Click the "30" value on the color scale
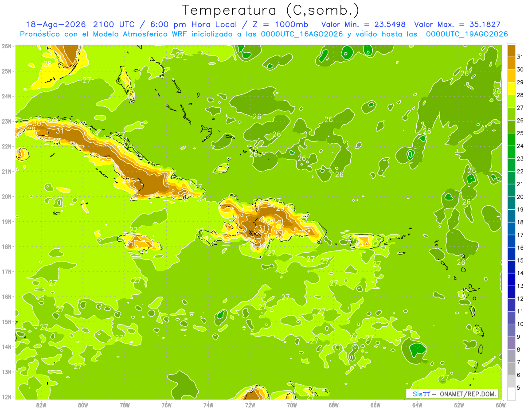This screenshot has height=411, width=532. (520, 70)
